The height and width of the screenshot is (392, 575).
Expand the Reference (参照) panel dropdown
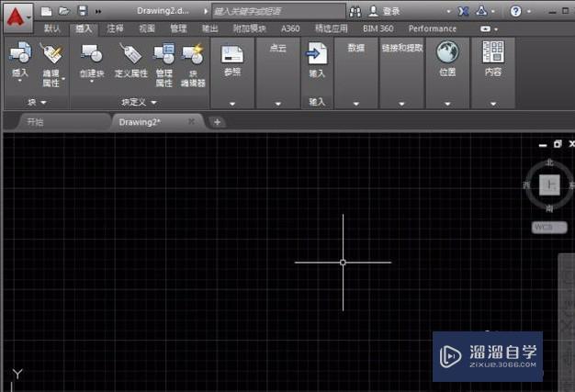tap(232, 103)
